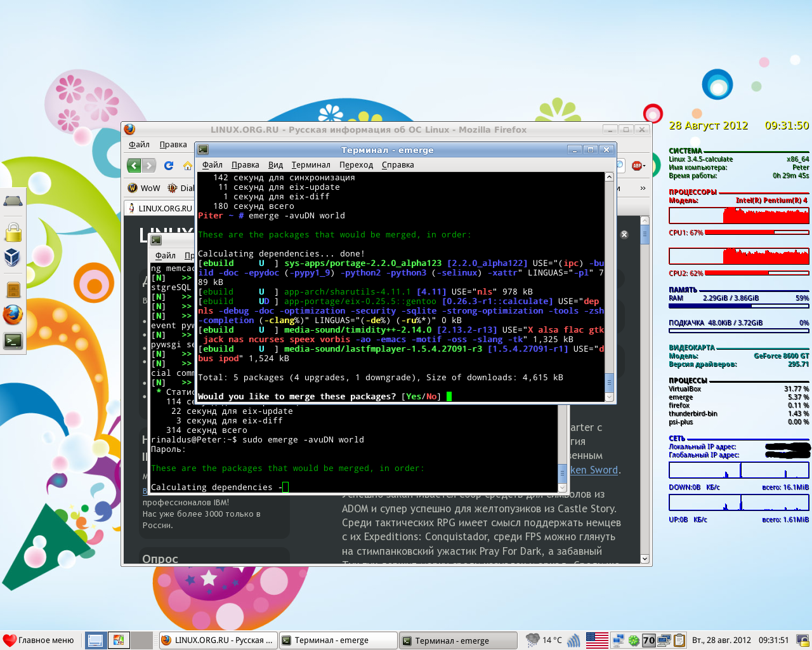Viewport: 812px width, 650px height.
Task: Click download network graph in monitor
Action: pyautogui.click(x=739, y=470)
